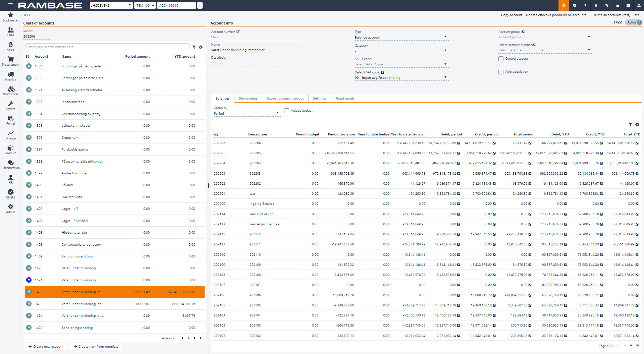Open the help question mark icon
The image size is (644, 354).
click(x=585, y=5)
